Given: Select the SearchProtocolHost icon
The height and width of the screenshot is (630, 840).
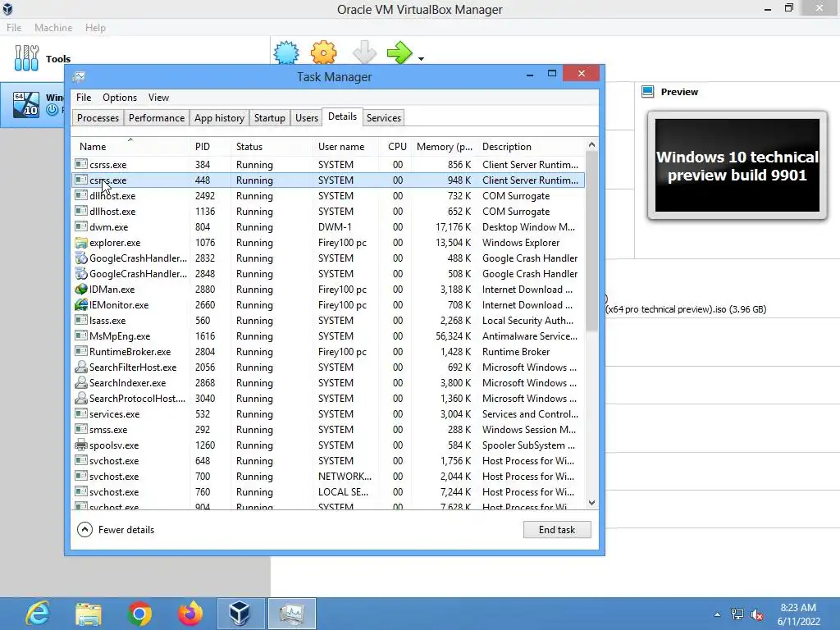Looking at the screenshot, I should 81,399.
